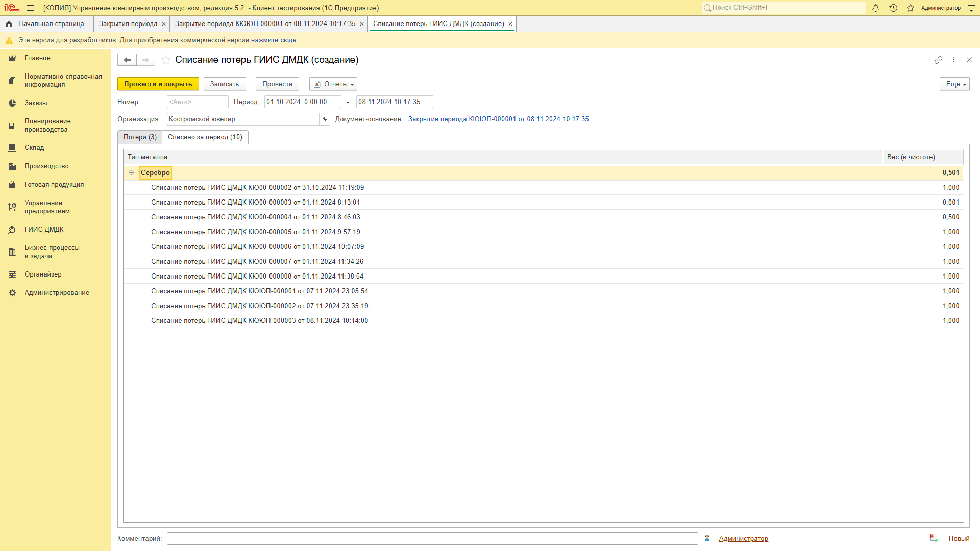This screenshot has height=551, width=980.
Task: Go back with the left arrow button
Action: (127, 60)
